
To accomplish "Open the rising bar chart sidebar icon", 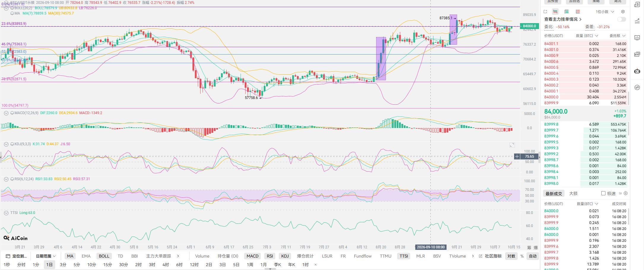I will (637, 21).
